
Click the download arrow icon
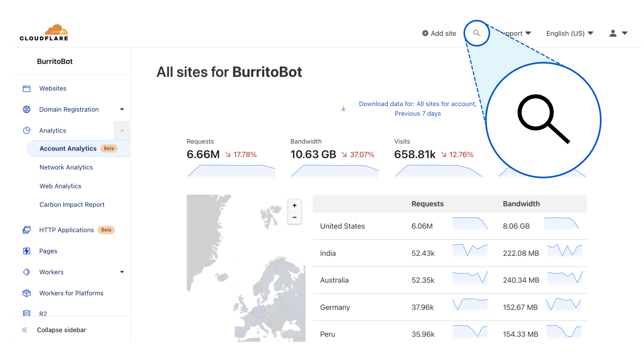coord(343,108)
